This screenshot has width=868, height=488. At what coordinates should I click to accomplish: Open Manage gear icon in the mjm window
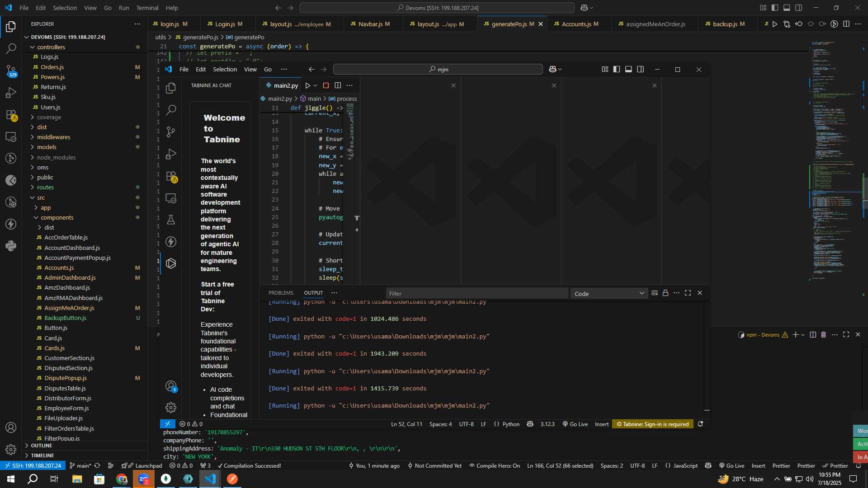pyautogui.click(x=171, y=408)
